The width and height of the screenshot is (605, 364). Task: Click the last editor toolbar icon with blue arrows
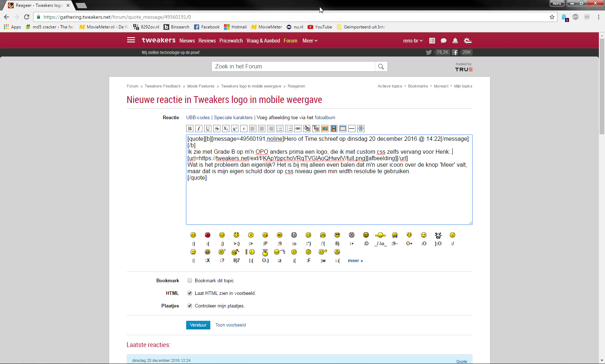361,129
